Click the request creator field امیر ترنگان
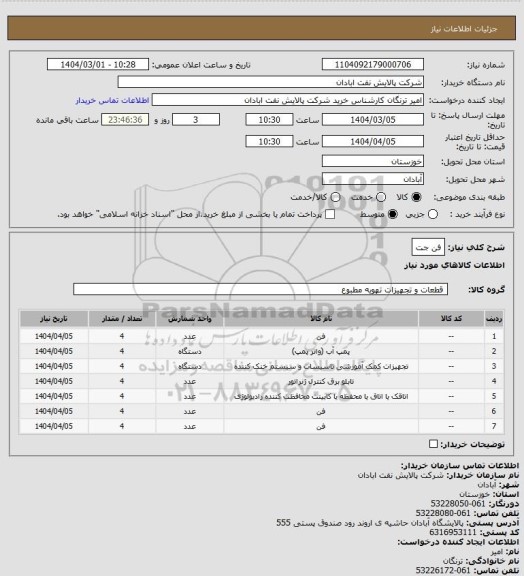The image size is (524, 576). [288, 100]
